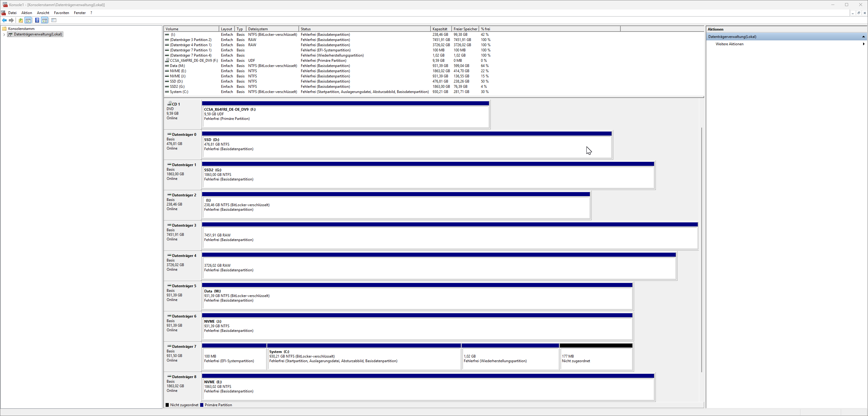Click the Datenträger 1 disk icon
Viewport: 868px width, 416px height.
(169, 165)
